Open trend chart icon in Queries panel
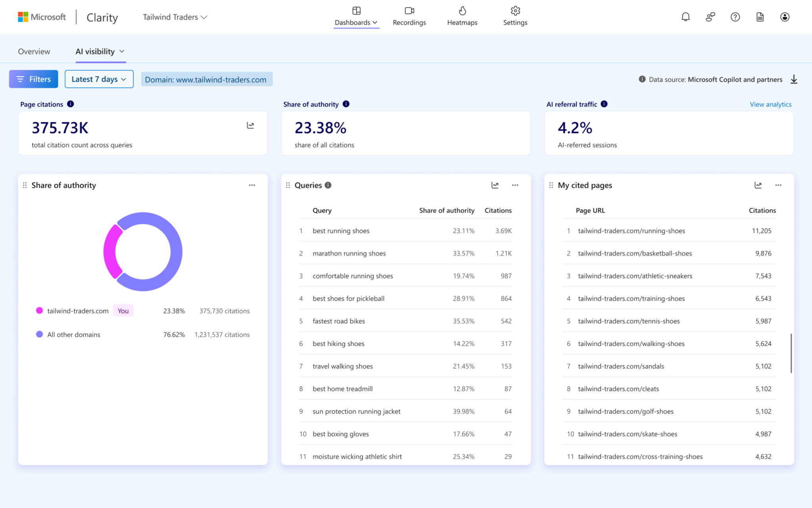 (x=495, y=185)
